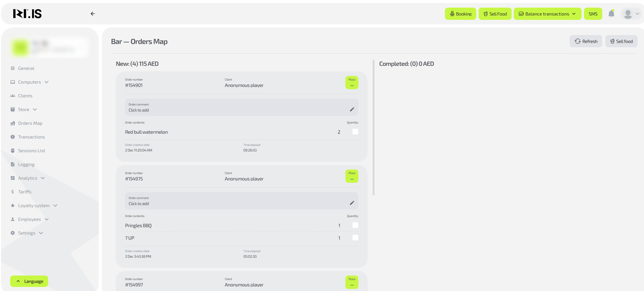Screen dimensions: 644x291
Task: Expand the Computers sidebar section
Action: (29, 82)
